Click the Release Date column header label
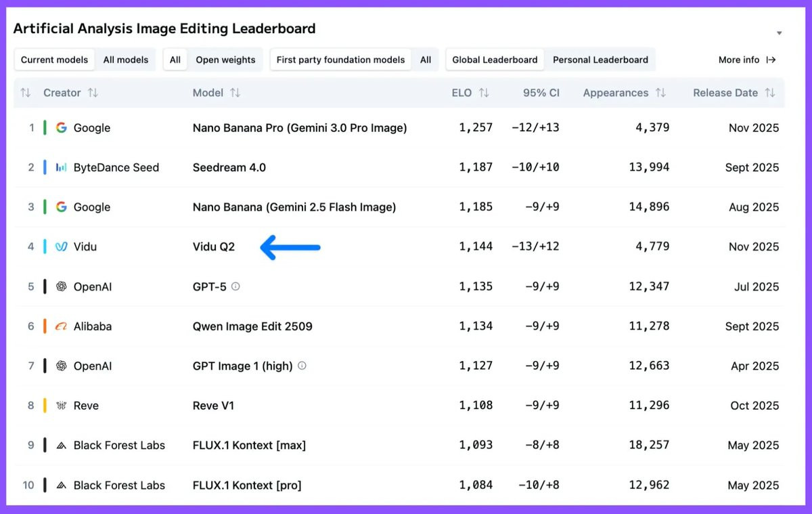The height and width of the screenshot is (514, 812). click(x=725, y=93)
